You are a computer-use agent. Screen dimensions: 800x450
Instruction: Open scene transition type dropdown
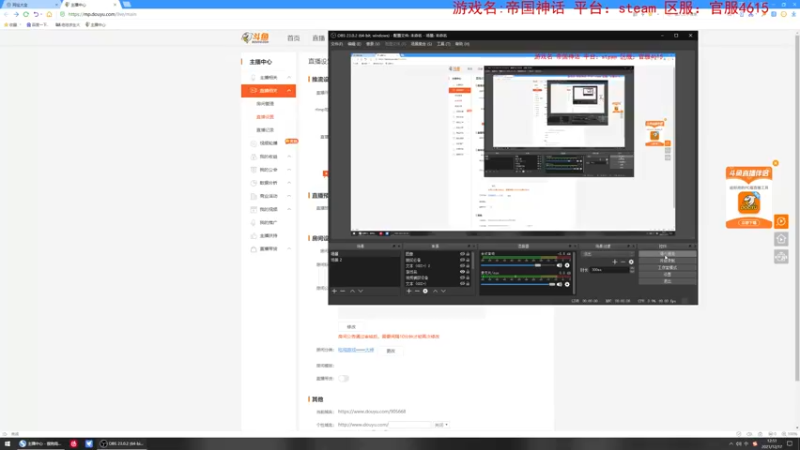coord(607,254)
